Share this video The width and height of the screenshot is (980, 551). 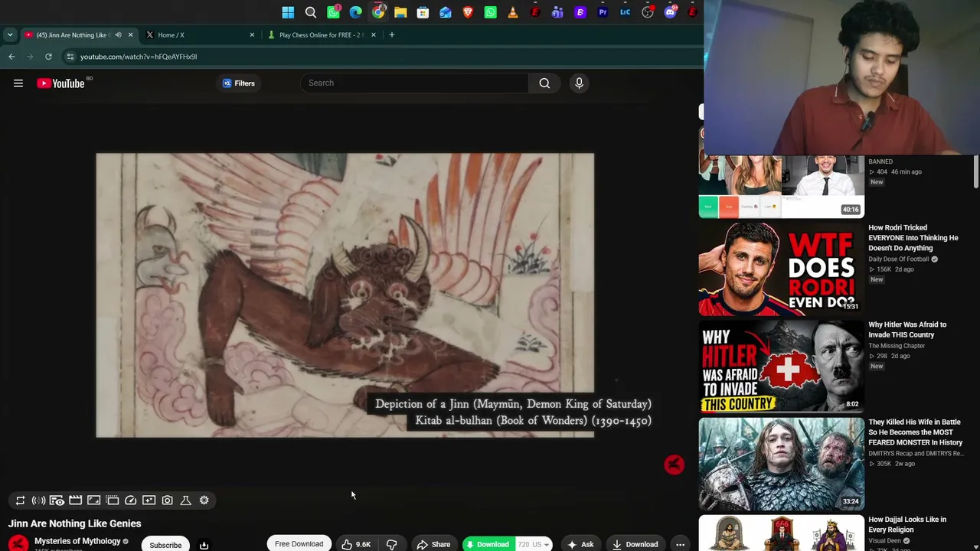433,544
